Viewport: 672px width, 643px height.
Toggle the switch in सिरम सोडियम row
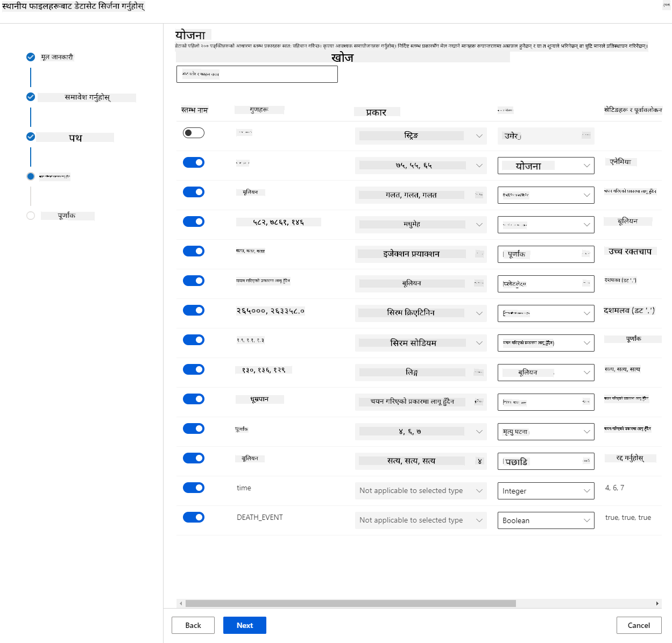(x=194, y=340)
